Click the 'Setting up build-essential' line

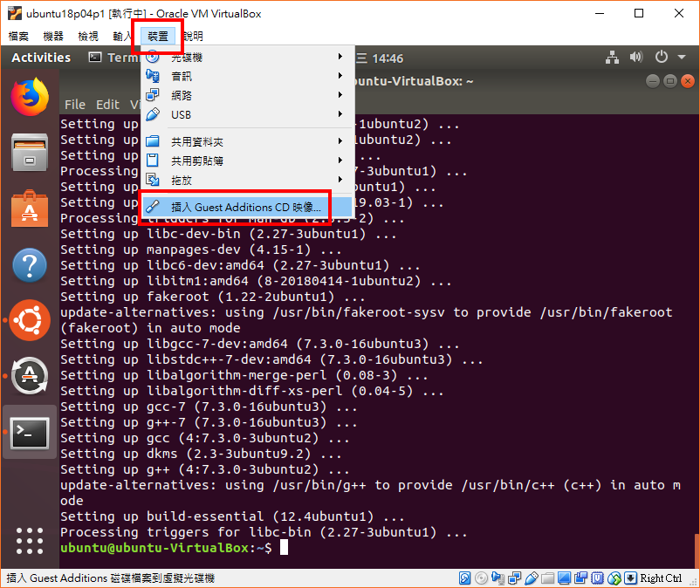pyautogui.click(x=232, y=516)
